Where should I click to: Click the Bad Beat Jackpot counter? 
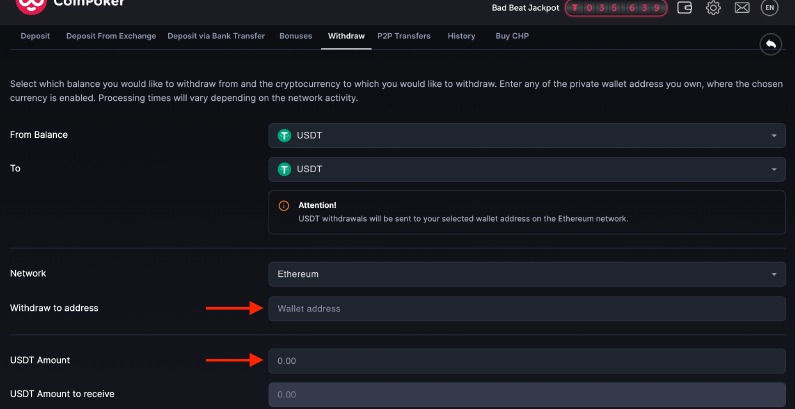coord(615,8)
